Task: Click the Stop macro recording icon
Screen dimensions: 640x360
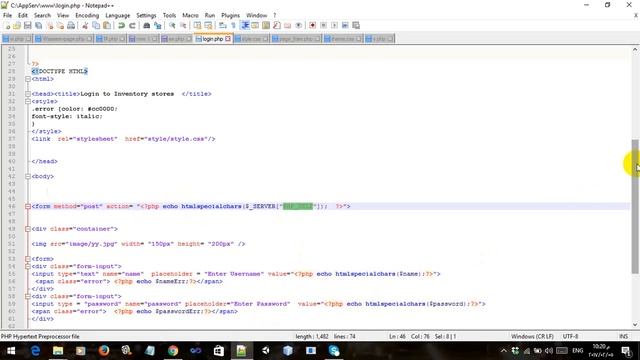Action: pos(323,25)
